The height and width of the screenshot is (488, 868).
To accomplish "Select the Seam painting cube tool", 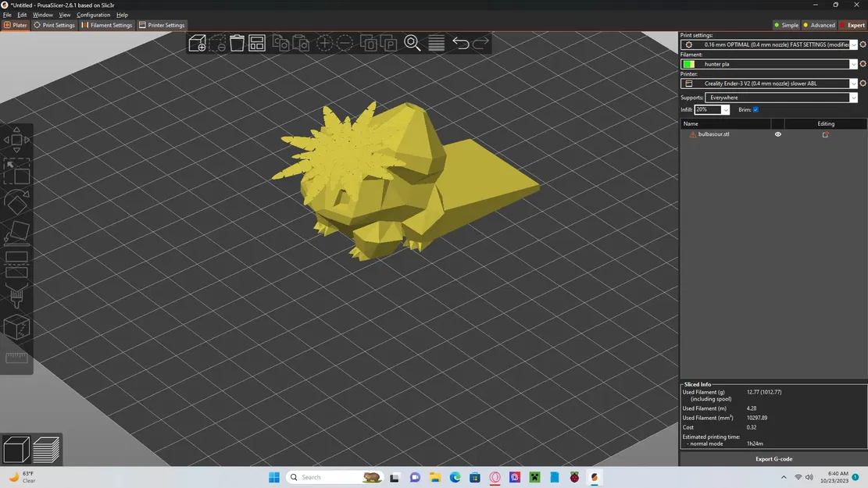I will tap(16, 328).
